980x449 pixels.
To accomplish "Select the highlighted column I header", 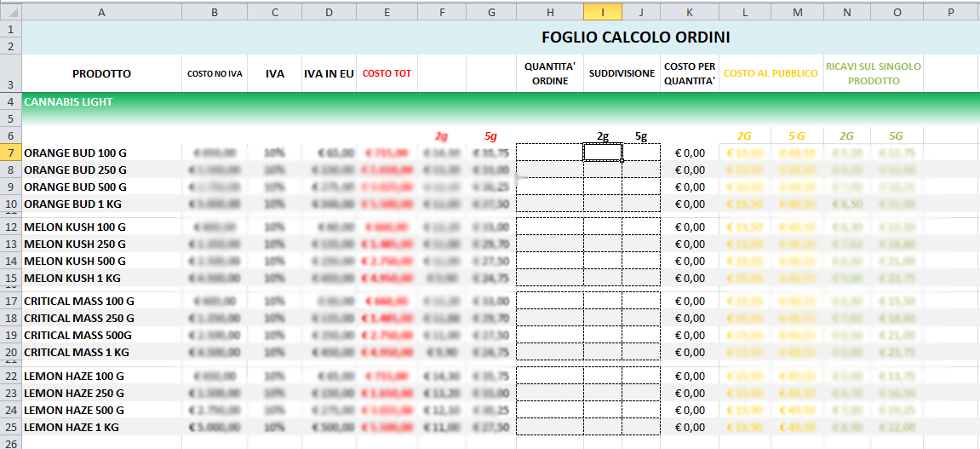I will pyautogui.click(x=603, y=11).
